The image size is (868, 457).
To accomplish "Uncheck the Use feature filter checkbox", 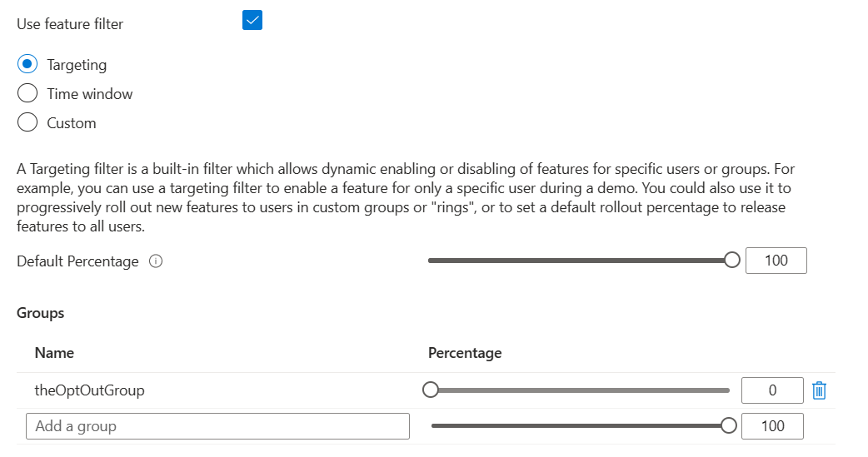I will [x=252, y=21].
